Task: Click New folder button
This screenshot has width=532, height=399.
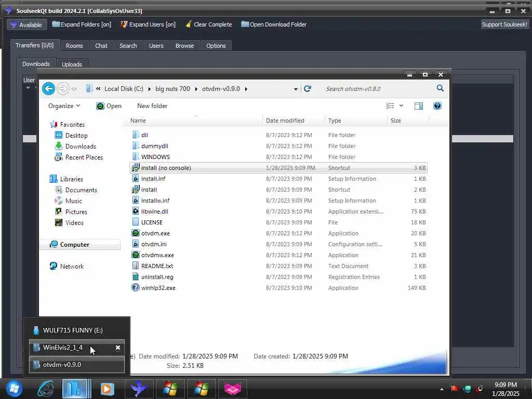Action: pos(152,106)
